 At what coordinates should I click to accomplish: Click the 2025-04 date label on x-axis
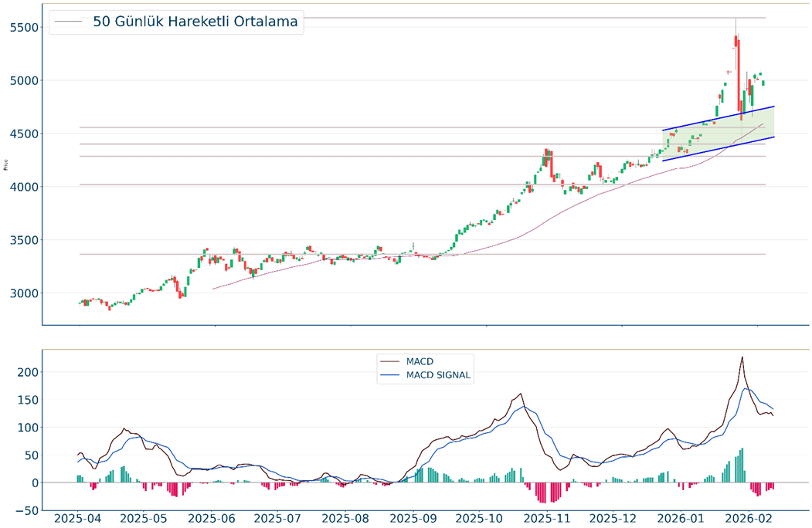pos(79,519)
